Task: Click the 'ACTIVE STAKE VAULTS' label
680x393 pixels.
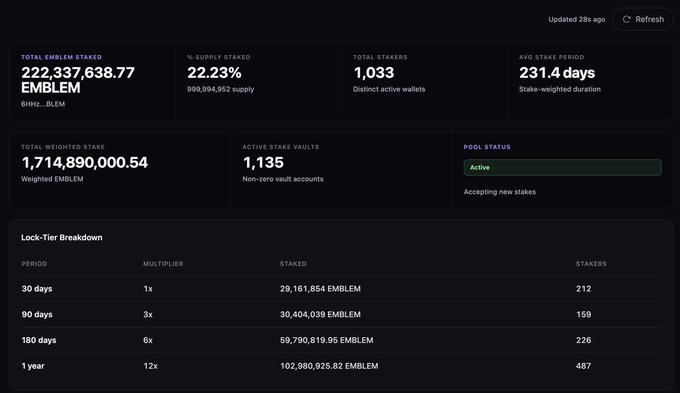Action: tap(281, 147)
